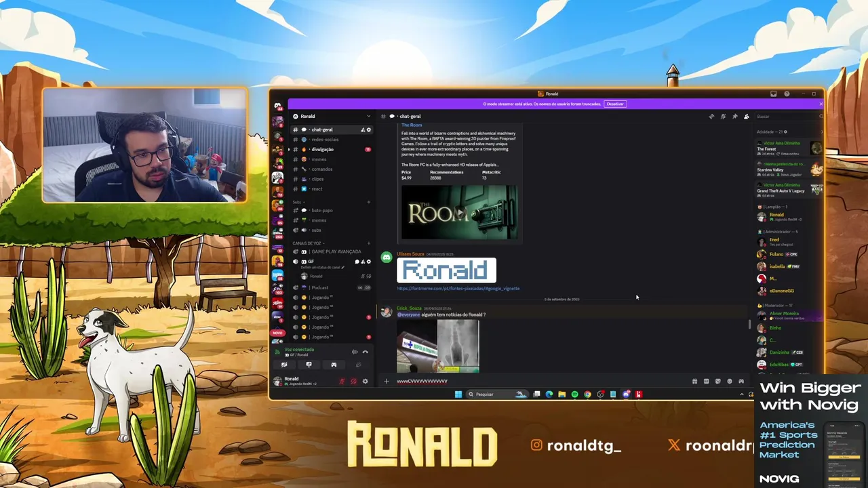The width and height of the screenshot is (868, 488).
Task: Expand Atividade section arrow
Action: tap(821, 131)
